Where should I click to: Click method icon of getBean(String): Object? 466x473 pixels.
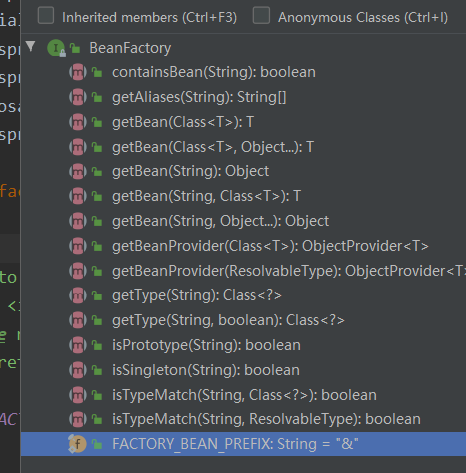78,171
